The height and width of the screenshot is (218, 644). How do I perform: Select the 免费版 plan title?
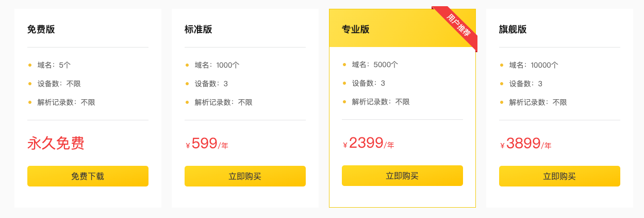41,29
